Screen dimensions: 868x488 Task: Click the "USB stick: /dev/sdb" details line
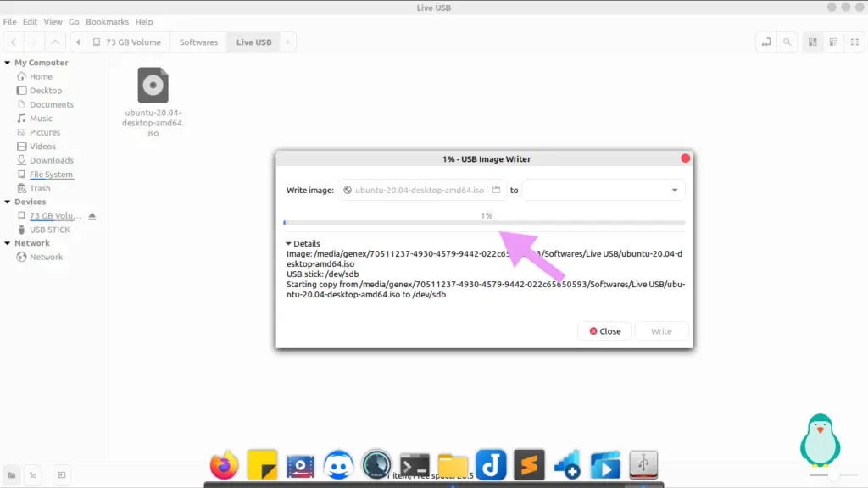tap(323, 274)
